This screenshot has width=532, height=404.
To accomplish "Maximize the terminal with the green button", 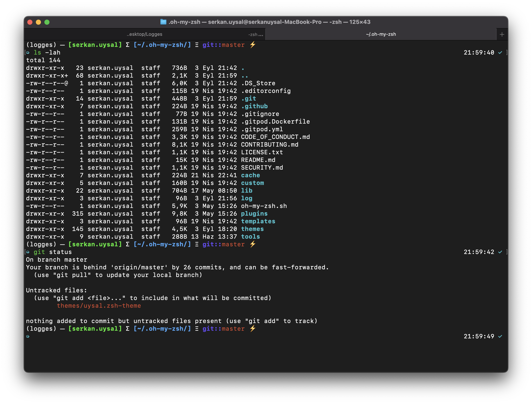I will click(x=47, y=22).
